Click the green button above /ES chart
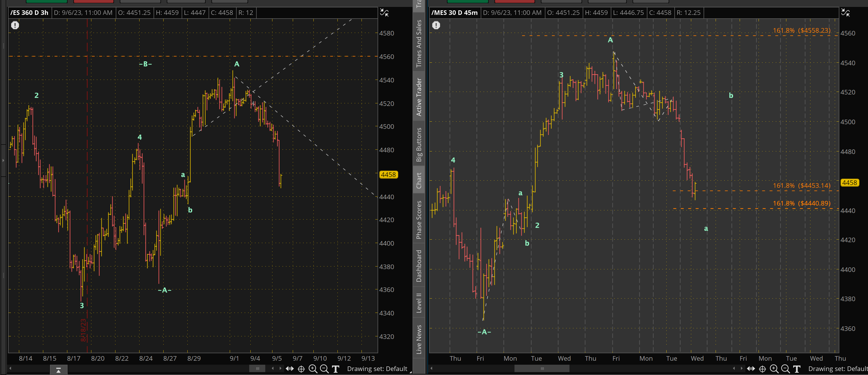868x375 pixels. [x=46, y=1]
